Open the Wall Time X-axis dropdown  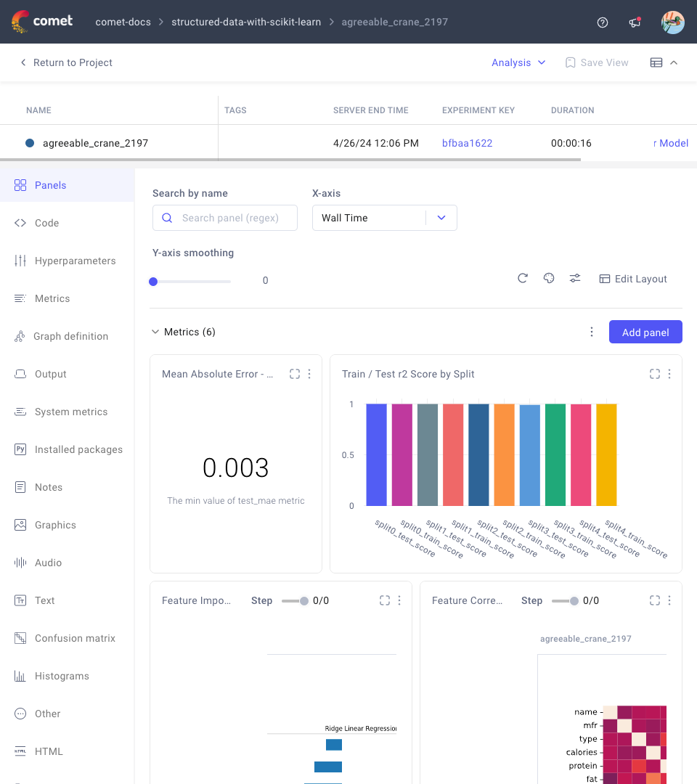[x=384, y=217]
